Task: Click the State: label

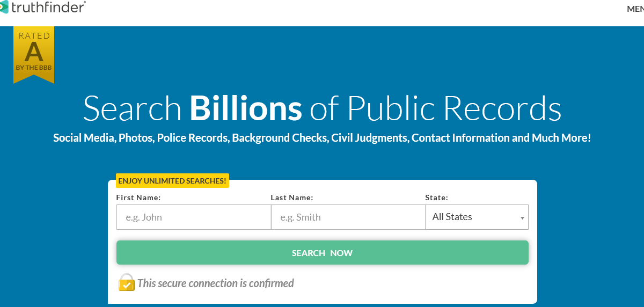Action: 437,198
